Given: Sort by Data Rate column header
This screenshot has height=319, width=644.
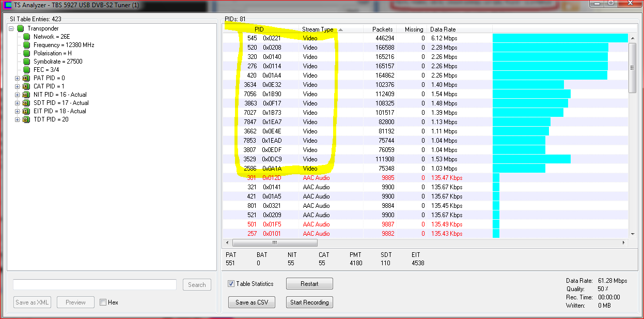Looking at the screenshot, I should (443, 29).
